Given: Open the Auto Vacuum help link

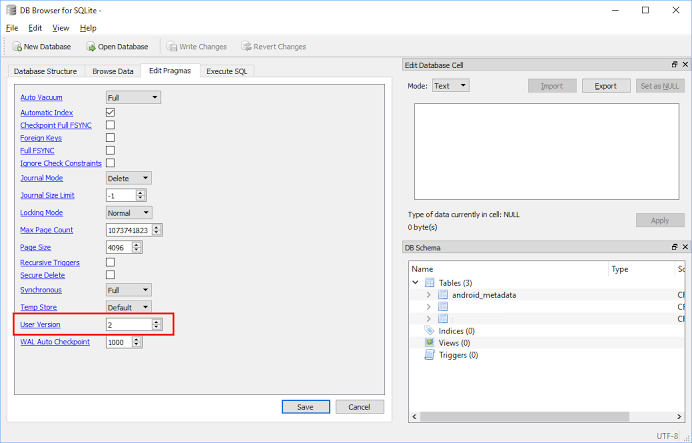Looking at the screenshot, I should [41, 98].
